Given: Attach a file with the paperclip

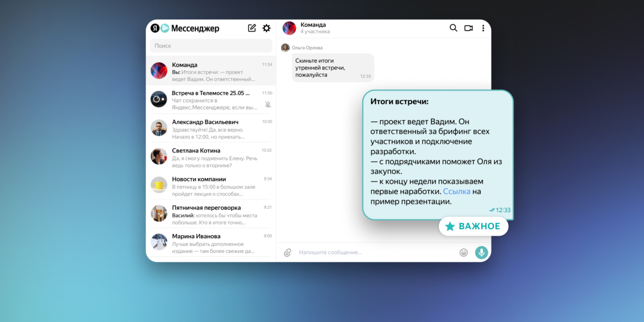Looking at the screenshot, I should tap(287, 252).
